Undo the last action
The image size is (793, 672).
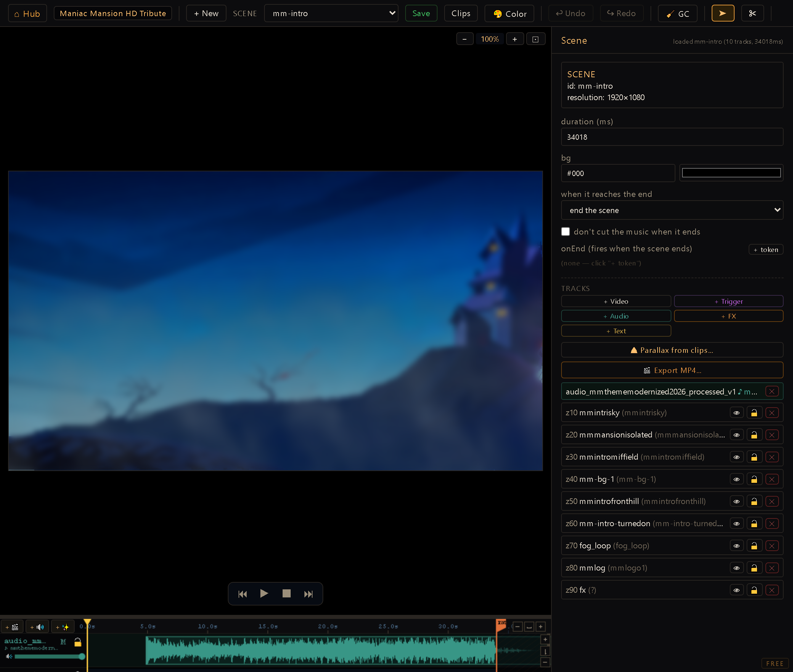pos(571,13)
